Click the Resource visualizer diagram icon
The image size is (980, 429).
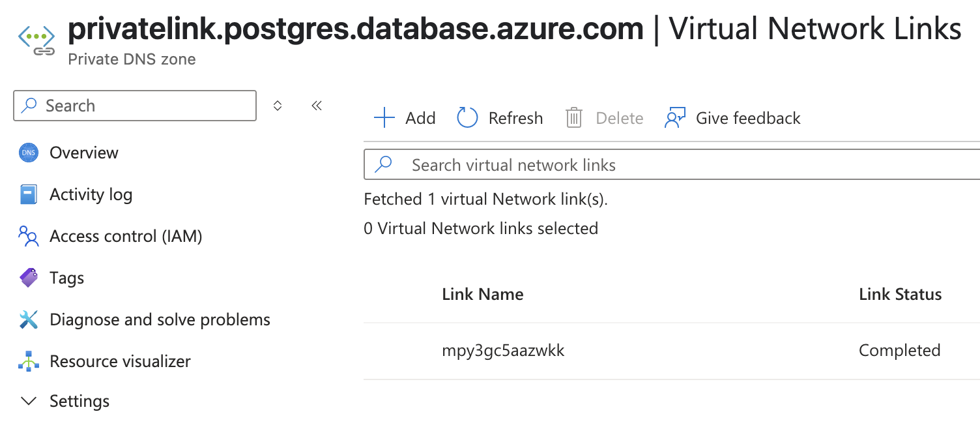coord(29,361)
